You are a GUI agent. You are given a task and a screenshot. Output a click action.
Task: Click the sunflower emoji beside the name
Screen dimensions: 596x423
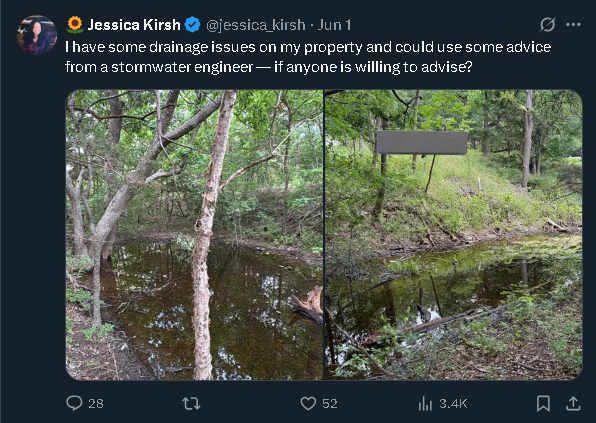75,25
